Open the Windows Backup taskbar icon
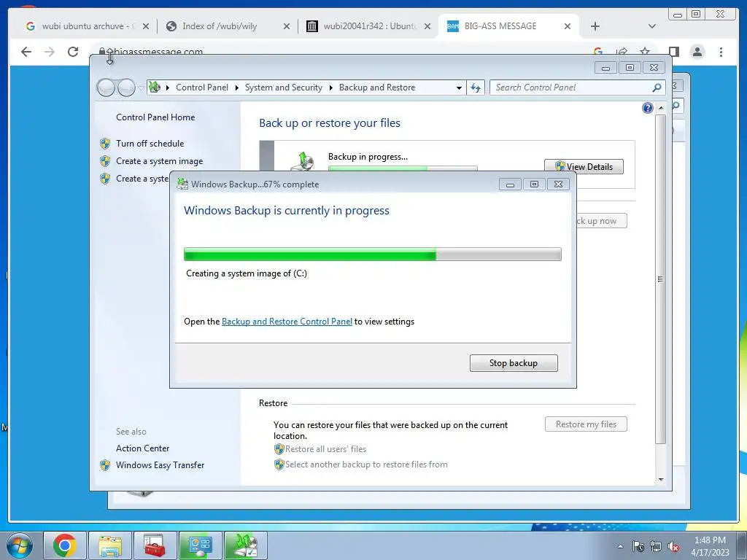The width and height of the screenshot is (747, 560). (x=245, y=545)
